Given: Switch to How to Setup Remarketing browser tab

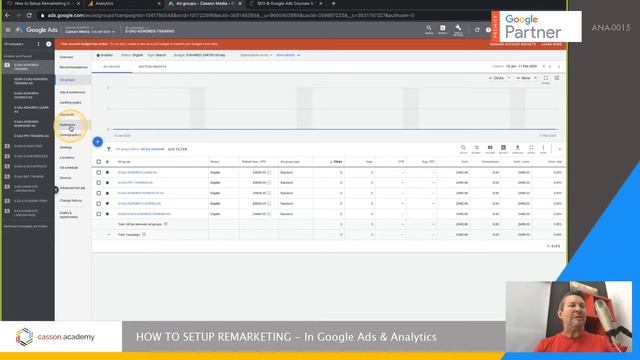Looking at the screenshot, I should pos(42,3).
